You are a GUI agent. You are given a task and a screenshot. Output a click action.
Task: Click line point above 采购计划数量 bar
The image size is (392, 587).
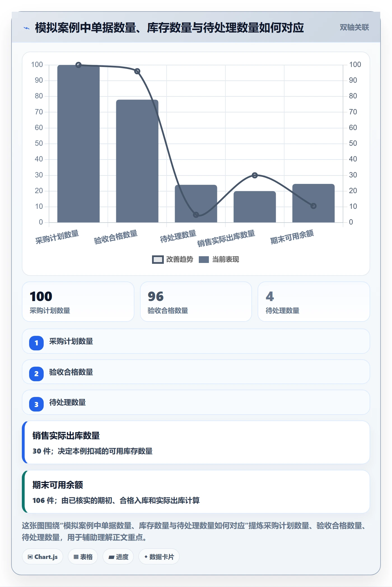pyautogui.click(x=79, y=65)
